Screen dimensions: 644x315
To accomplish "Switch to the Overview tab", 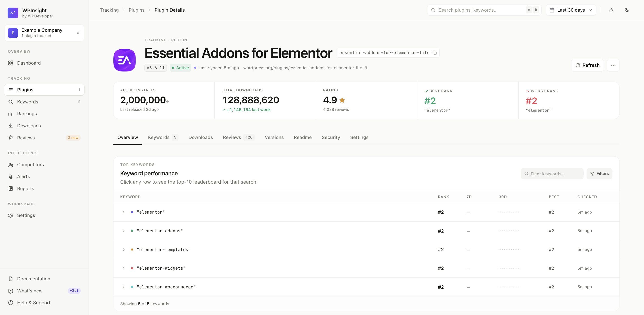I will 127,137.
